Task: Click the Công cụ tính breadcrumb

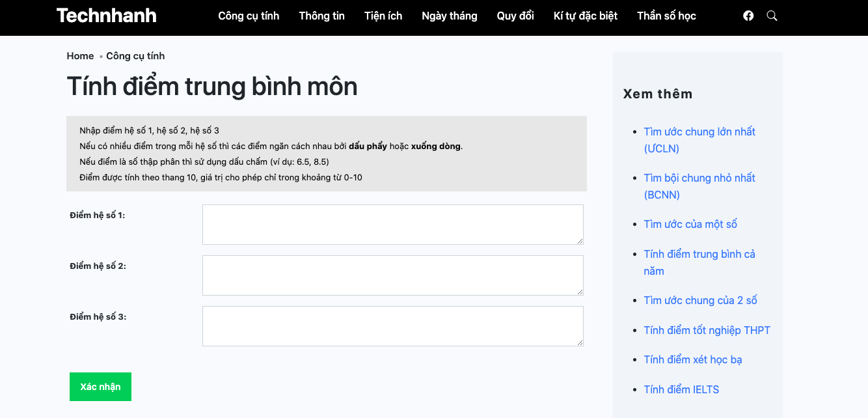Action: pos(135,56)
